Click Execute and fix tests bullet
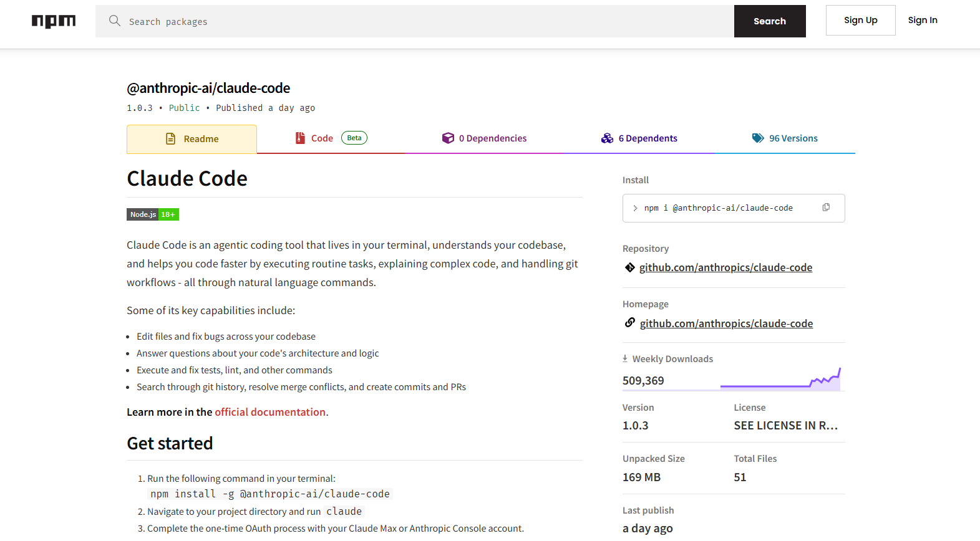Screen dimensions: 980x541 pyautogui.click(x=235, y=370)
